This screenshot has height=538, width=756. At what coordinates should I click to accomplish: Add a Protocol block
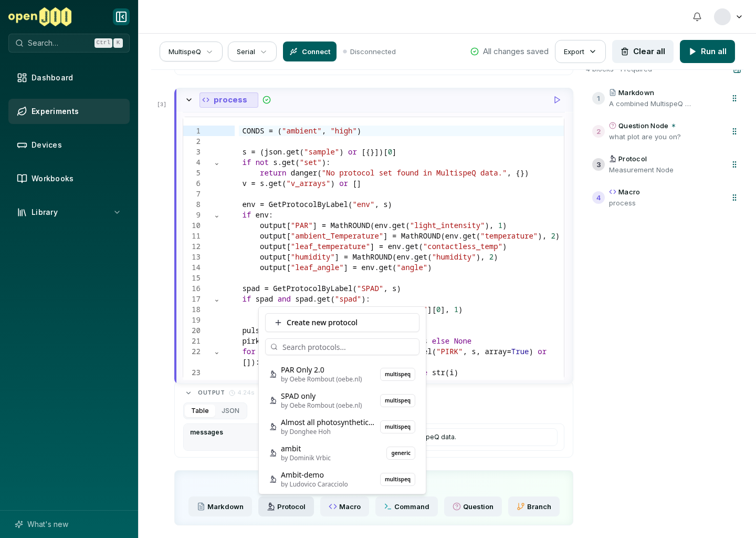(286, 506)
